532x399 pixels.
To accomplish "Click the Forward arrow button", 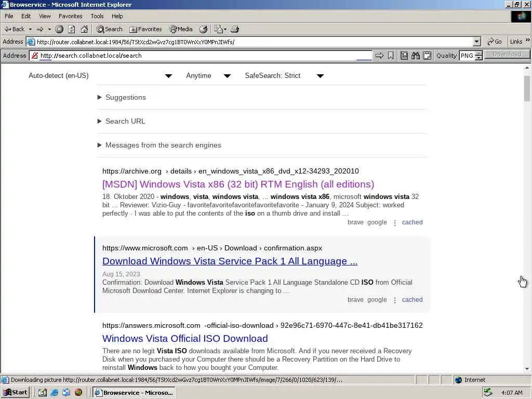I will (x=40, y=29).
